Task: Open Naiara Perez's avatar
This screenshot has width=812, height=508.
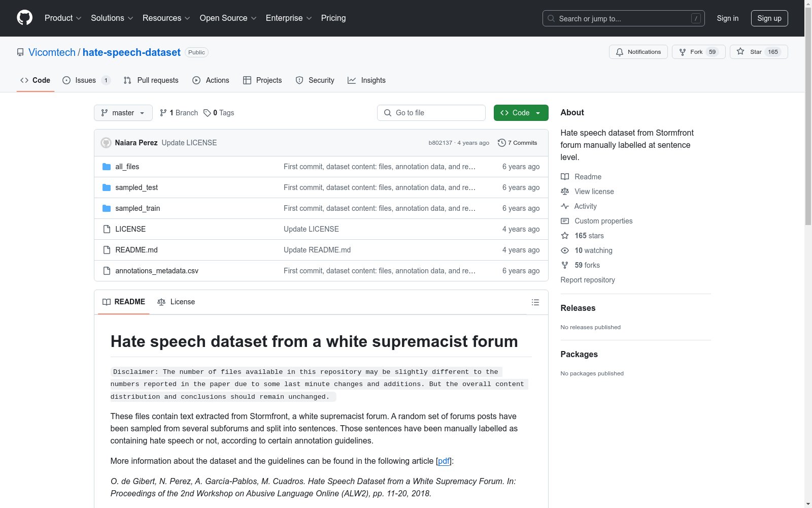Action: pos(106,143)
